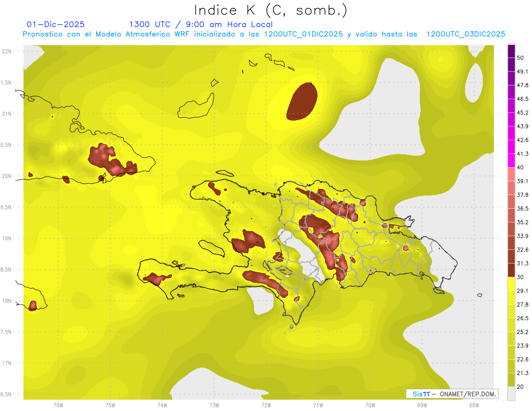Select longitude label '69W'

422,405
